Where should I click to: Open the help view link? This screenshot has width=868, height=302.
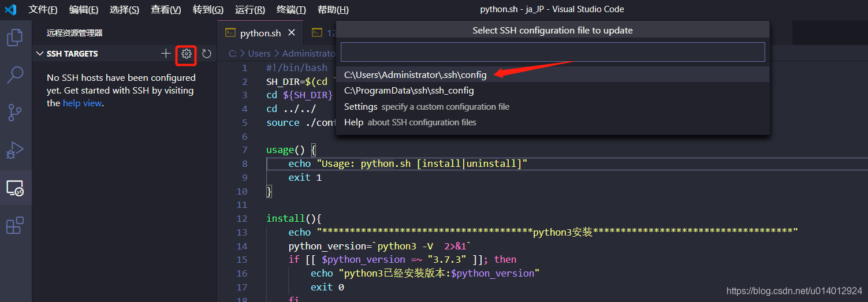click(82, 103)
